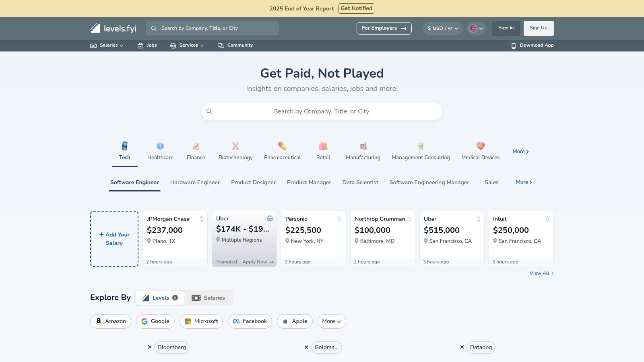Select the Pharmaceutical pill icon
The height and width of the screenshot is (362, 644).
[x=282, y=146]
